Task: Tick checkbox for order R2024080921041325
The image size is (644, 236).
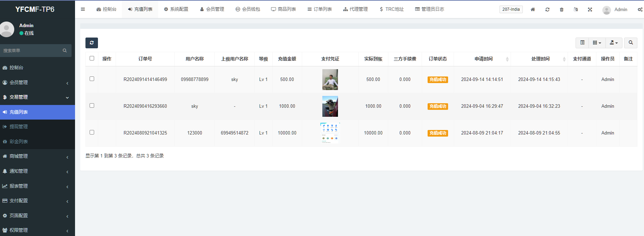Action: (x=92, y=132)
